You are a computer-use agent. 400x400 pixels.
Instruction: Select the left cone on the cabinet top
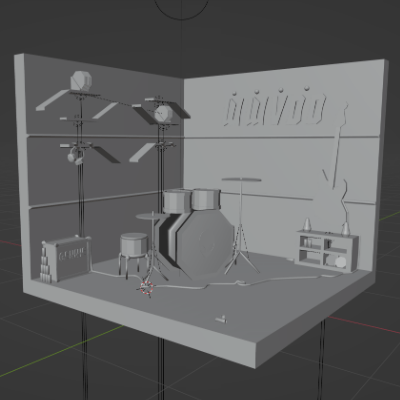307,225
